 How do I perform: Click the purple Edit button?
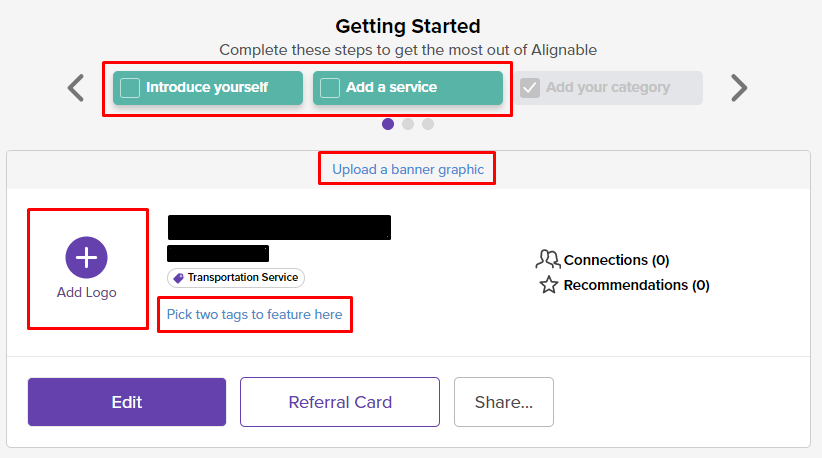[x=127, y=402]
